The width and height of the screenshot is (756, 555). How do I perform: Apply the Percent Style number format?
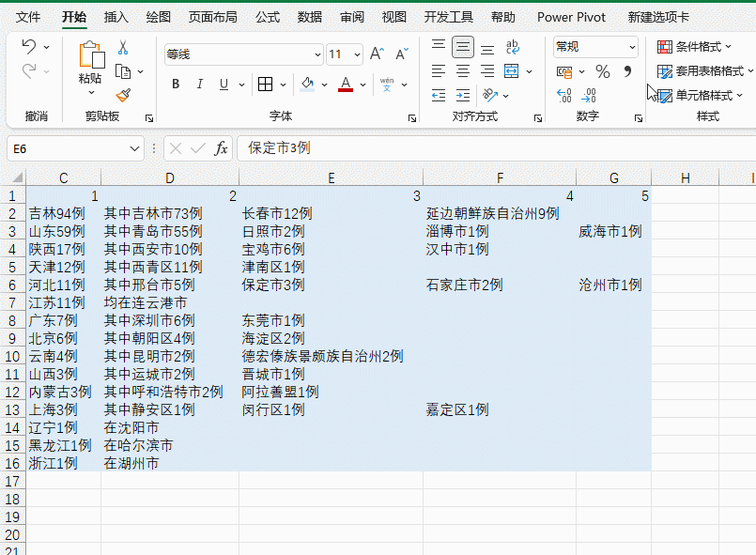pos(601,70)
